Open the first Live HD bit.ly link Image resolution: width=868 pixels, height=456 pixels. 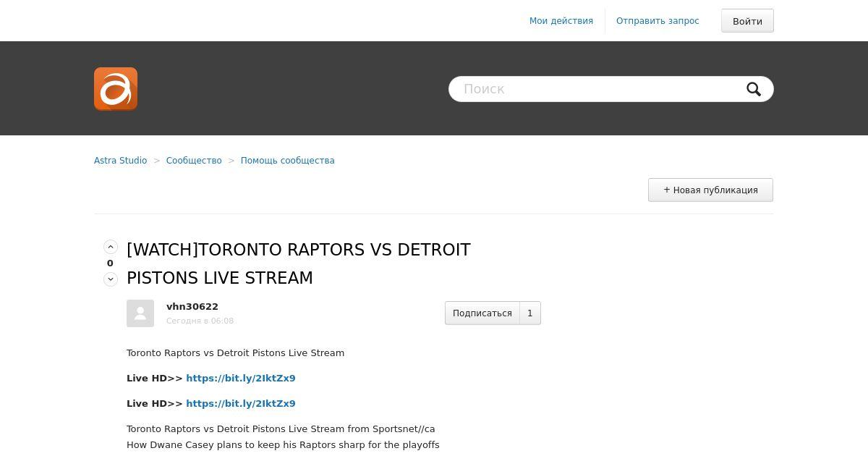tap(241, 379)
